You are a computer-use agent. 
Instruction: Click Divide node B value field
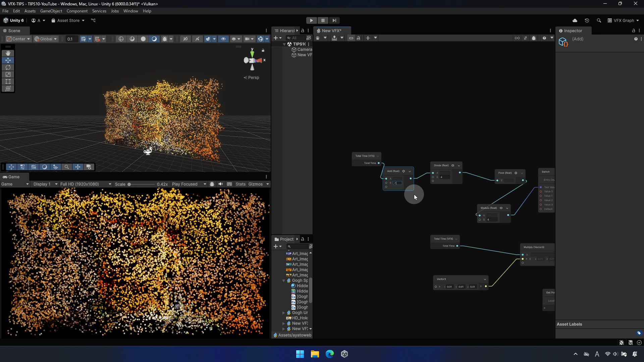(445, 177)
